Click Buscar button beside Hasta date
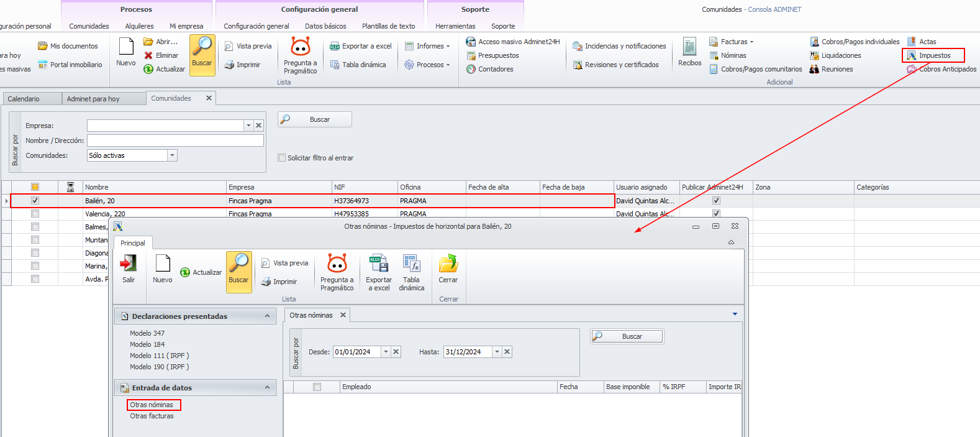The height and width of the screenshot is (437, 980). [x=627, y=336]
